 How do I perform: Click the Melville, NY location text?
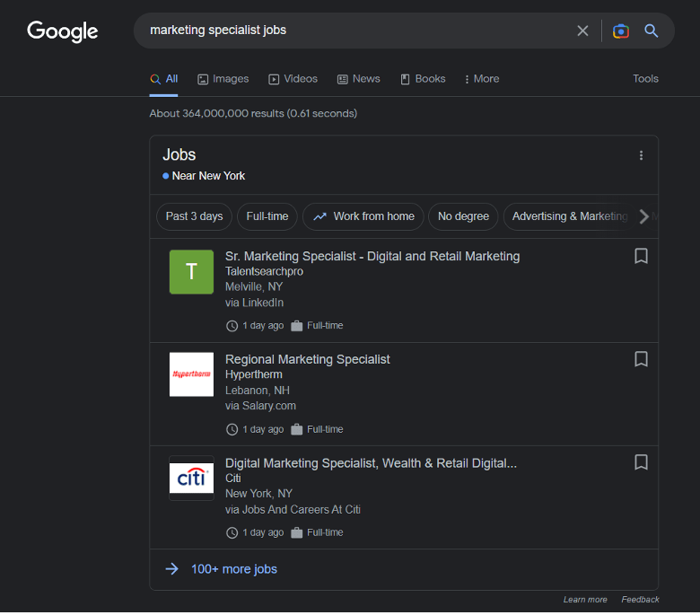254,287
